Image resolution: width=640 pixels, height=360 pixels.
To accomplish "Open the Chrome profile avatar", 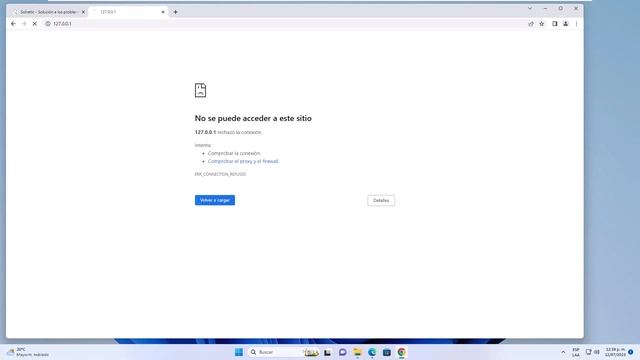I will point(566,24).
